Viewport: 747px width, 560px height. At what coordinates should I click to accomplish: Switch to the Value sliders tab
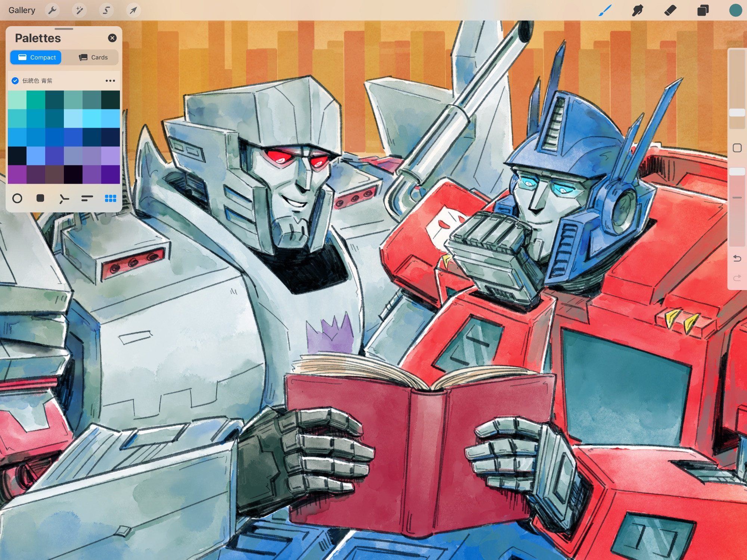tap(87, 198)
